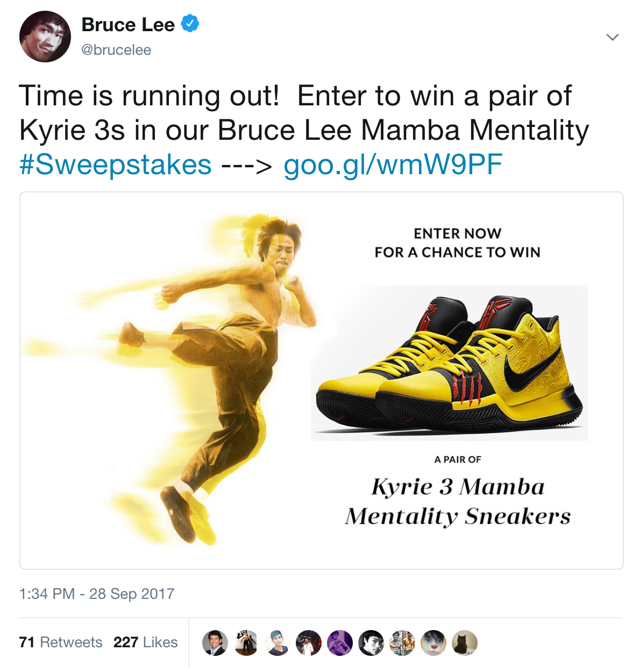Screen dimensions: 640x672
Task: Click liker avatar of man on stage
Action: tap(309, 643)
